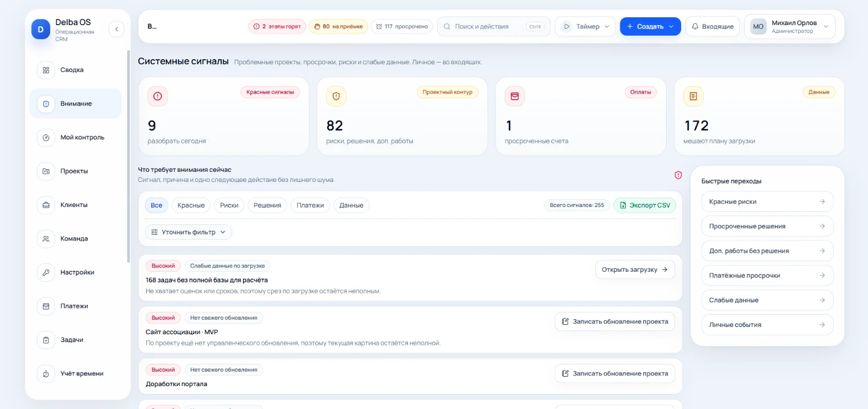
Task: Click Открыть загрузку button
Action: [x=635, y=270]
